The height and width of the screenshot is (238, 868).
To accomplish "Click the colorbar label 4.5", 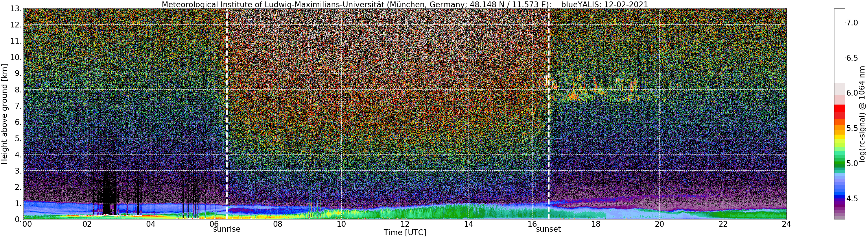I will click(x=852, y=198).
